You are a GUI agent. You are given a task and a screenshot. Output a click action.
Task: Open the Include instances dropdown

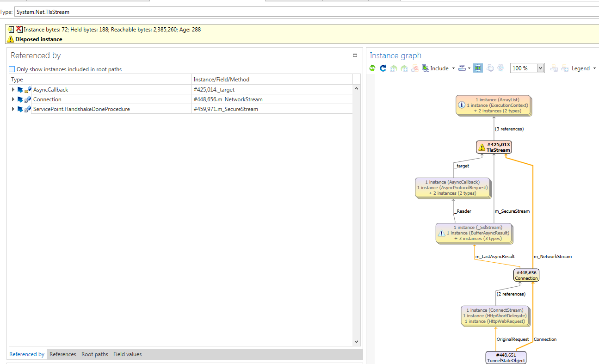tap(439, 68)
